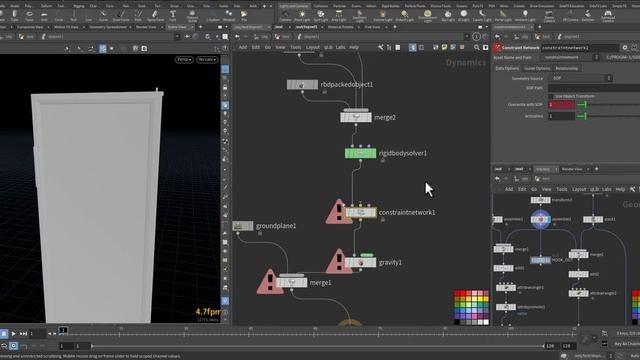Add a Camera from the shelf
Image resolution: width=640 pixels, height=360 pixels.
[x=285, y=16]
